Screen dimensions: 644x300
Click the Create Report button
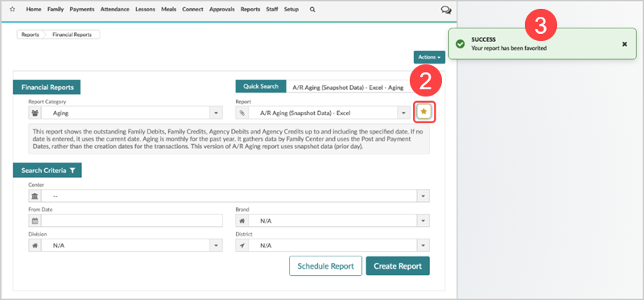point(398,266)
